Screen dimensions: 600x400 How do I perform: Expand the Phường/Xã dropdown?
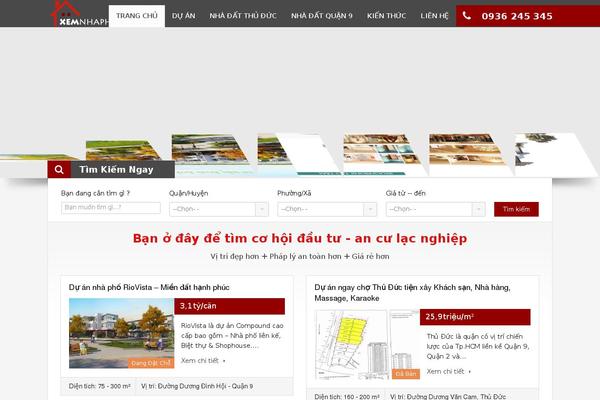click(x=327, y=209)
